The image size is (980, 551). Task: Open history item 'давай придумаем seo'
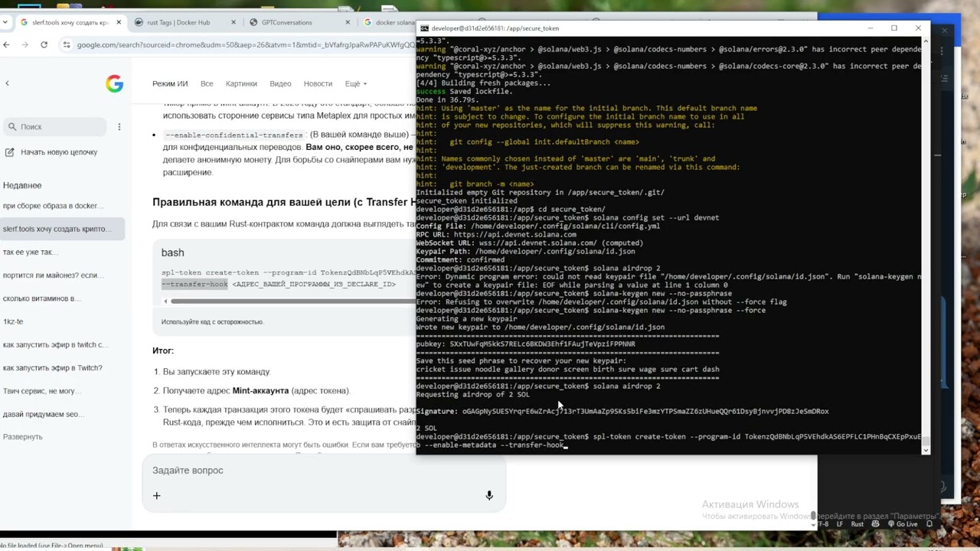[x=41, y=414]
